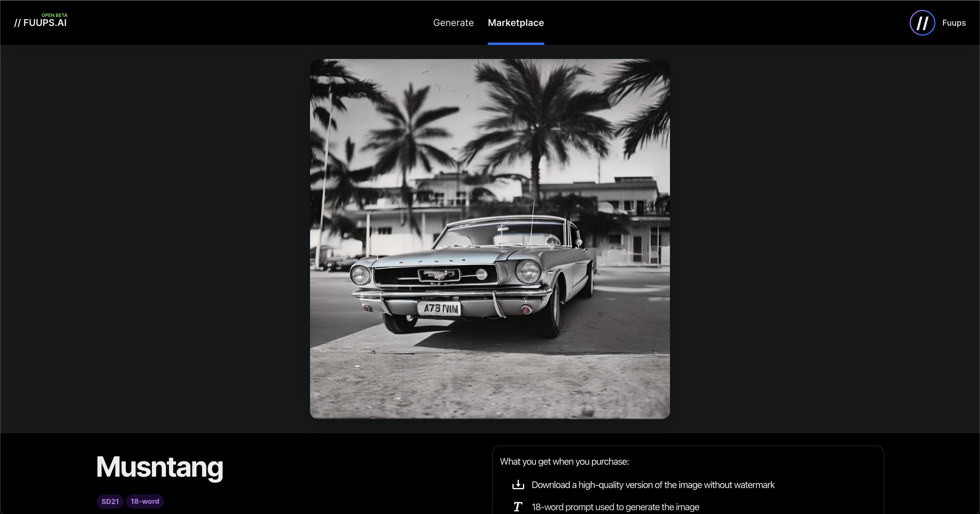
Task: Click '18-word prompt used to generate' text
Action: pyautogui.click(x=615, y=507)
